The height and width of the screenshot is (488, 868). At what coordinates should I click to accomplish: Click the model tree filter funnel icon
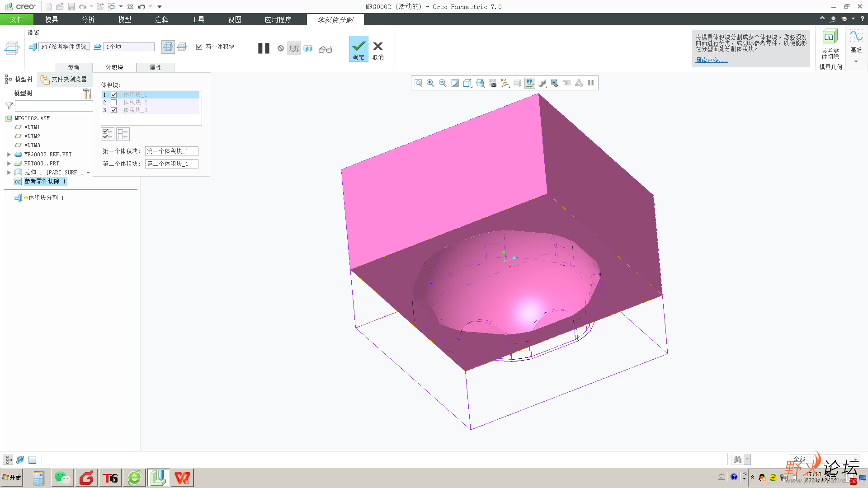click(x=9, y=106)
